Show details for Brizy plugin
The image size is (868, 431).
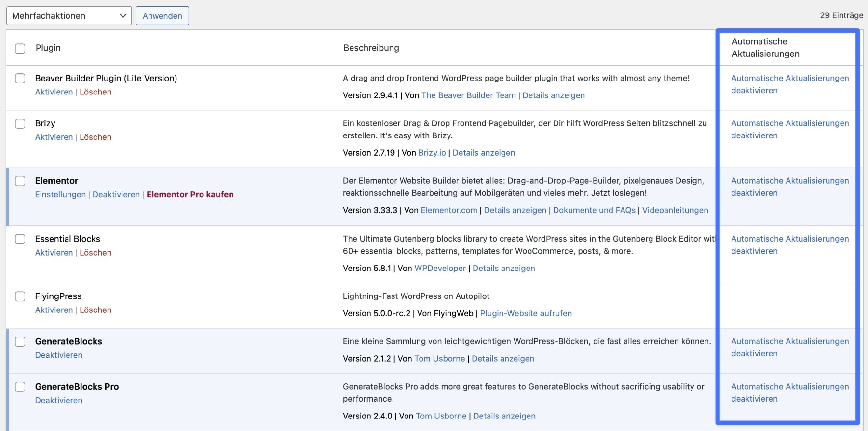tap(484, 153)
